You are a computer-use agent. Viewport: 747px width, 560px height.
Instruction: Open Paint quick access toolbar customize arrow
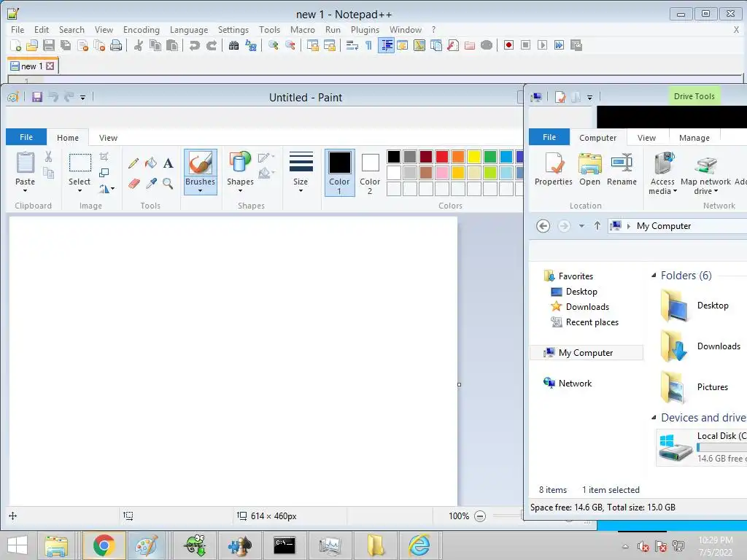[82, 98]
